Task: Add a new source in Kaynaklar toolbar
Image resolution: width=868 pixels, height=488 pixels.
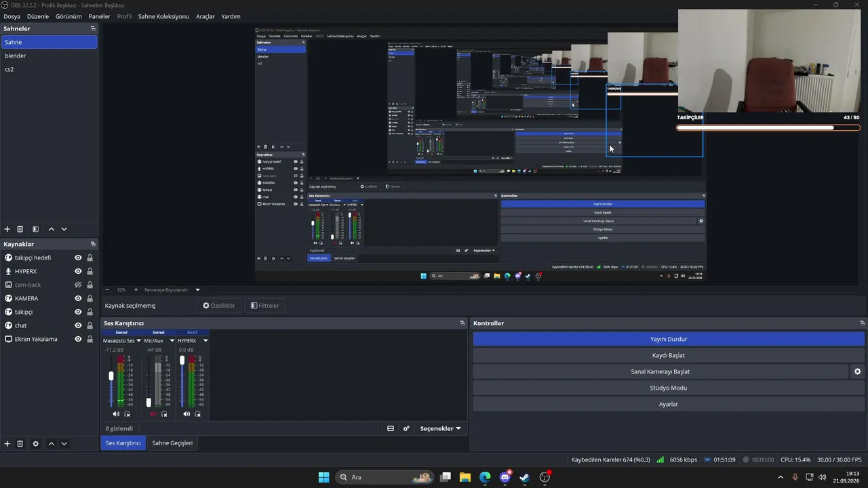Action: tap(7, 444)
